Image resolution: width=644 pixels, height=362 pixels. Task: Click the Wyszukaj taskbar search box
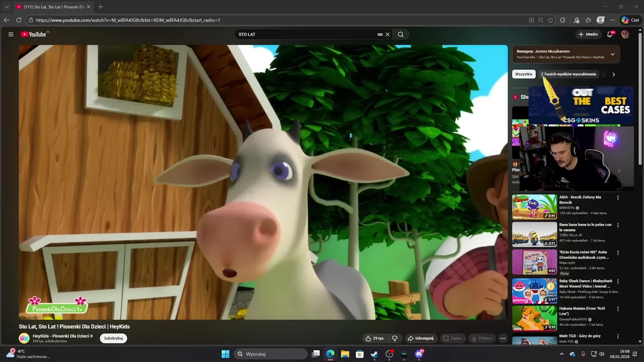point(272,354)
